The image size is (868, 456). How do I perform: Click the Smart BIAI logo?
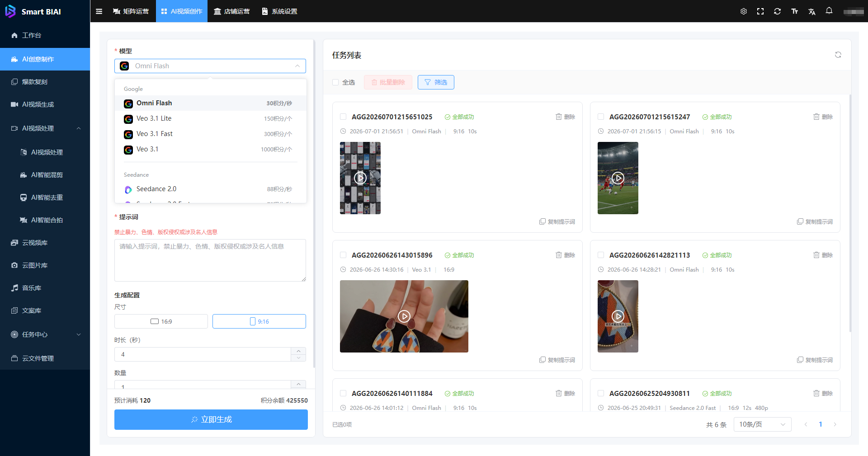point(33,11)
